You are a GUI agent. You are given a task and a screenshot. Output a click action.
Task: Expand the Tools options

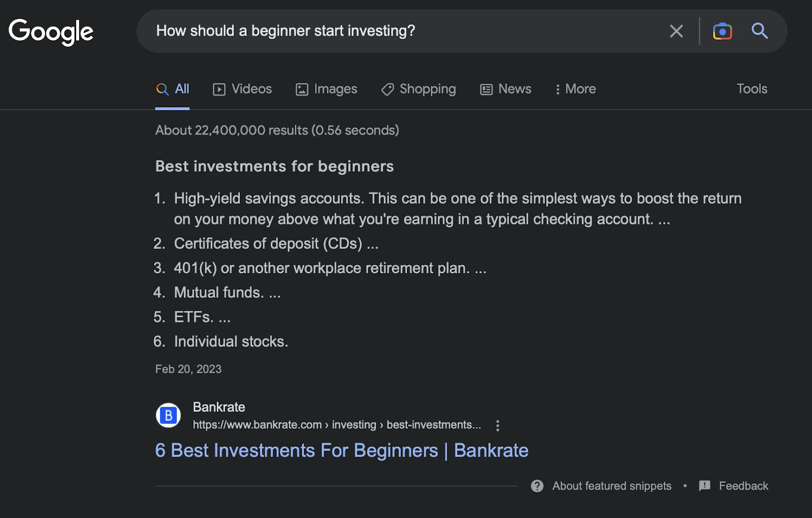(x=752, y=89)
